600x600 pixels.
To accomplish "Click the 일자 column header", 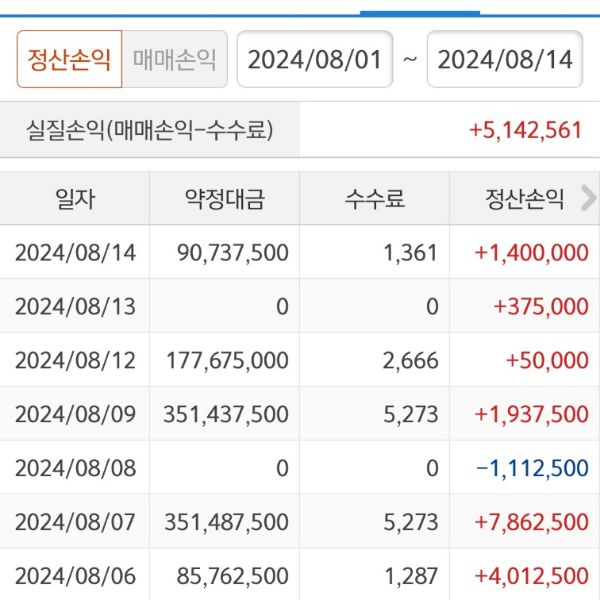I will click(x=75, y=198).
